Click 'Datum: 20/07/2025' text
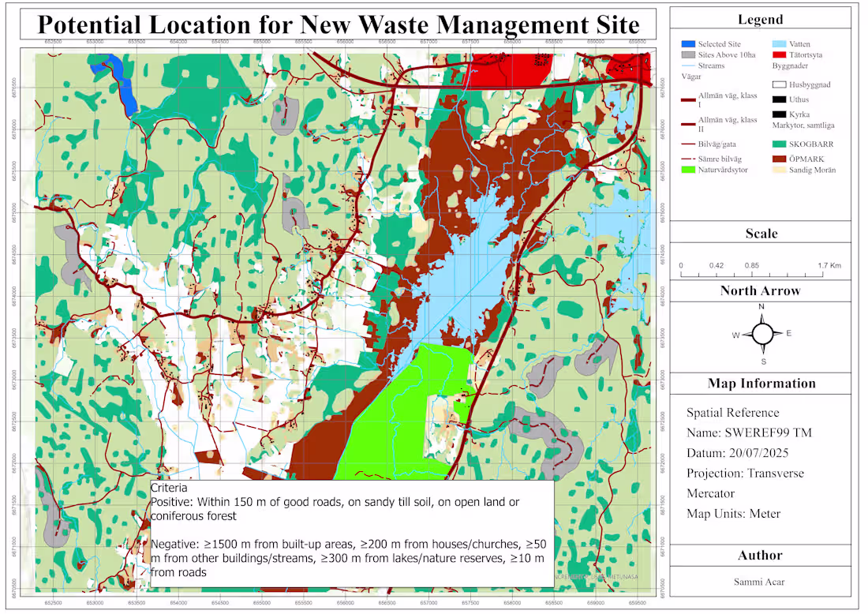The height and width of the screenshot is (614, 868). pos(737,453)
